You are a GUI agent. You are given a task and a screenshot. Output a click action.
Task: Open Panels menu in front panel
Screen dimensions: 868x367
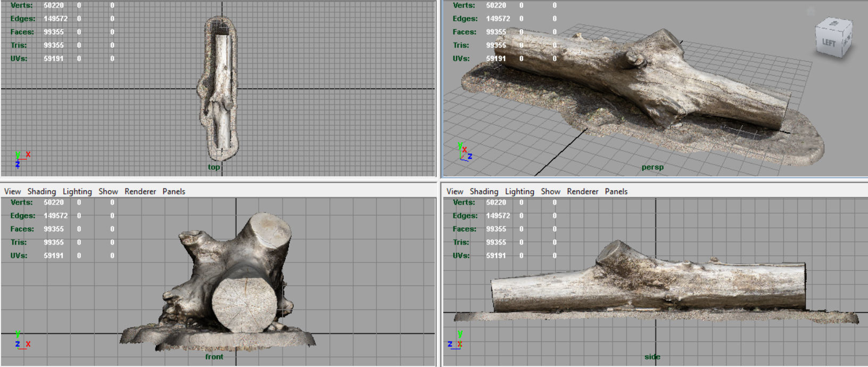(x=173, y=191)
